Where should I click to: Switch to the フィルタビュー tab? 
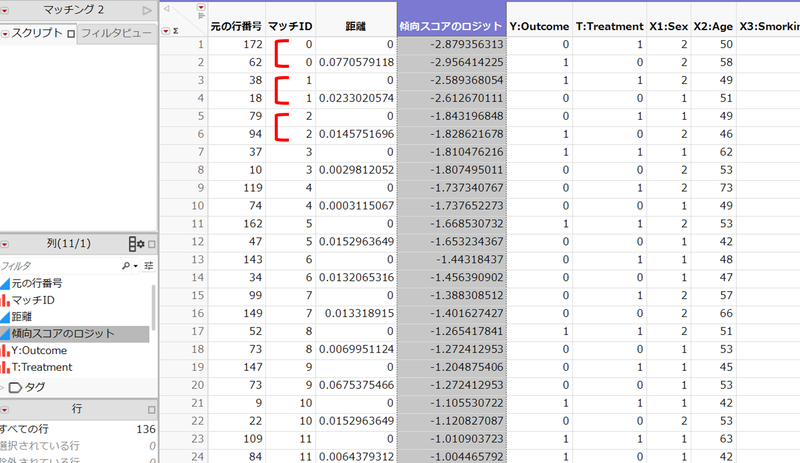(116, 33)
